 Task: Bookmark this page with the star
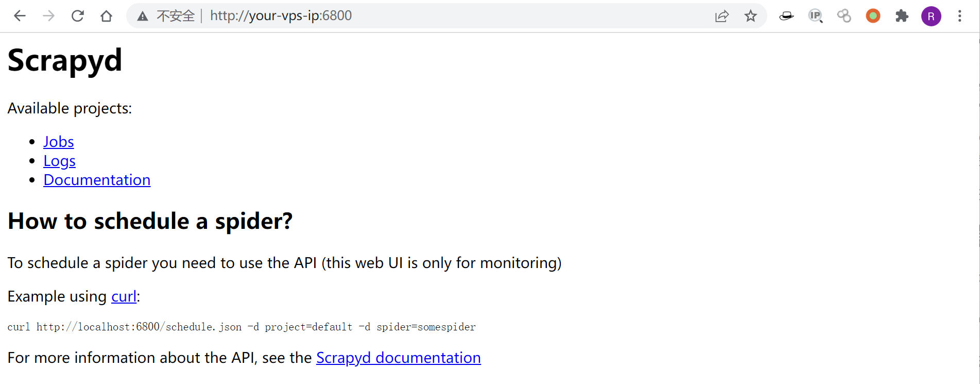[750, 16]
